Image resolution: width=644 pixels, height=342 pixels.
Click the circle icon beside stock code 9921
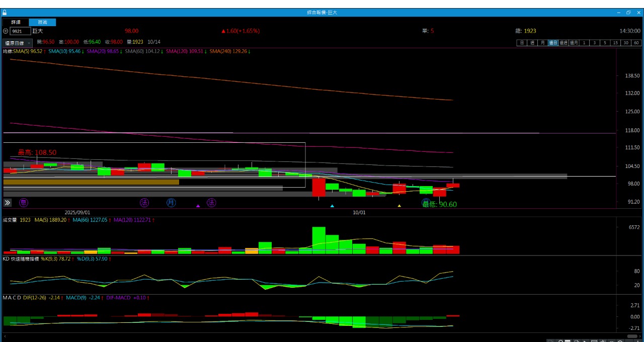[x=6, y=31]
